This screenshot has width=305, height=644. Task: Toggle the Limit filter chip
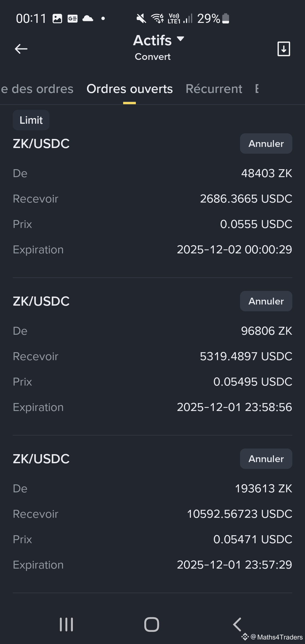31,120
